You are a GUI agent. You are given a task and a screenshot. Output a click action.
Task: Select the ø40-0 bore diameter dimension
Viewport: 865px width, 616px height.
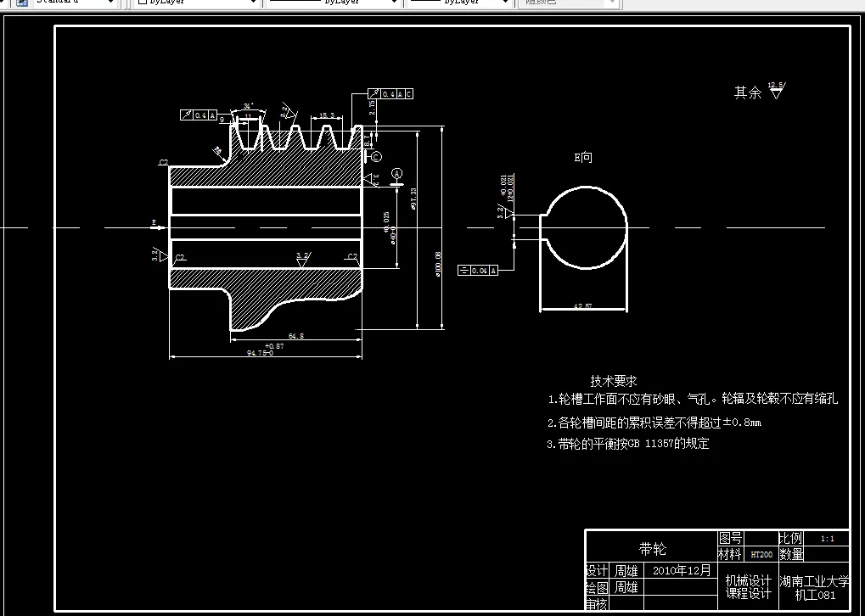tap(393, 234)
